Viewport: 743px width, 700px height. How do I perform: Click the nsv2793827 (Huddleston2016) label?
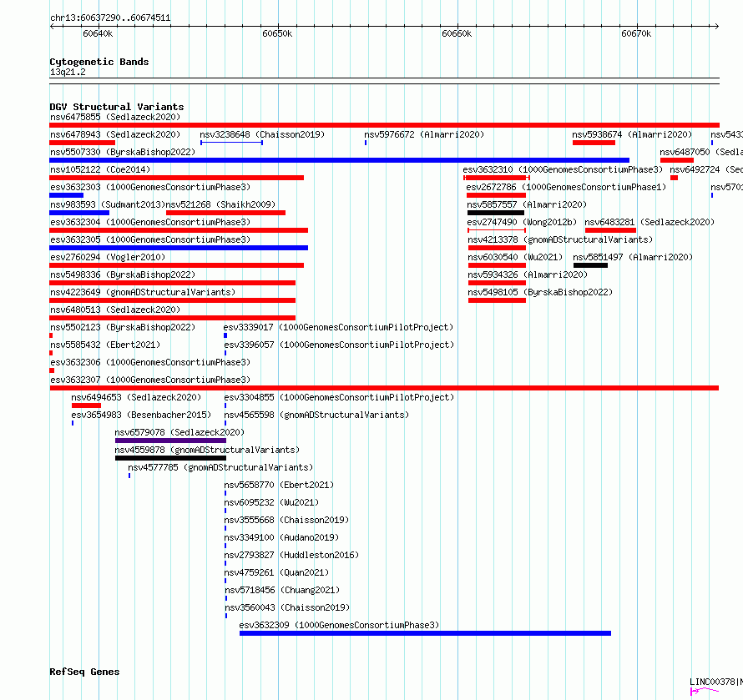tap(291, 555)
